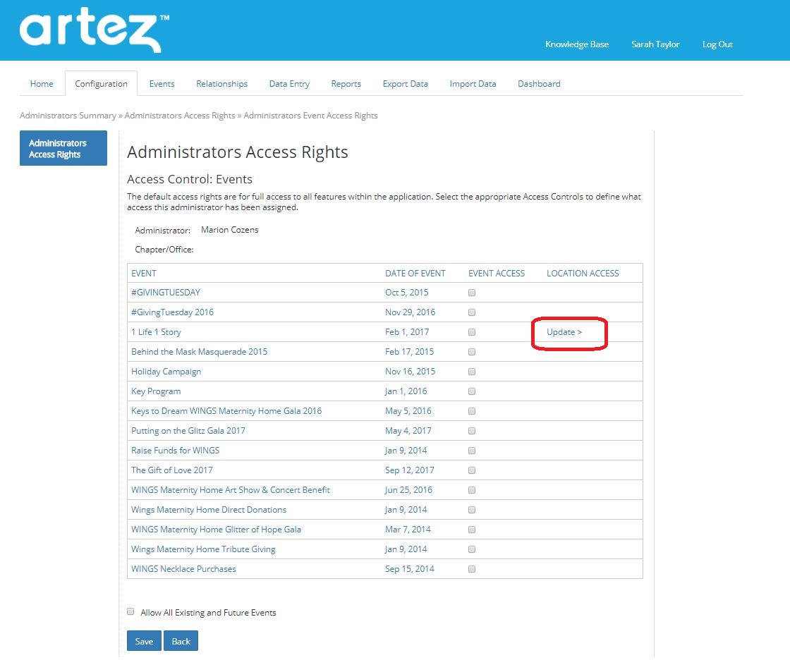Screen dimensions: 790x672
Task: Click the Raise Funds for WINGS event name
Action: pos(176,451)
